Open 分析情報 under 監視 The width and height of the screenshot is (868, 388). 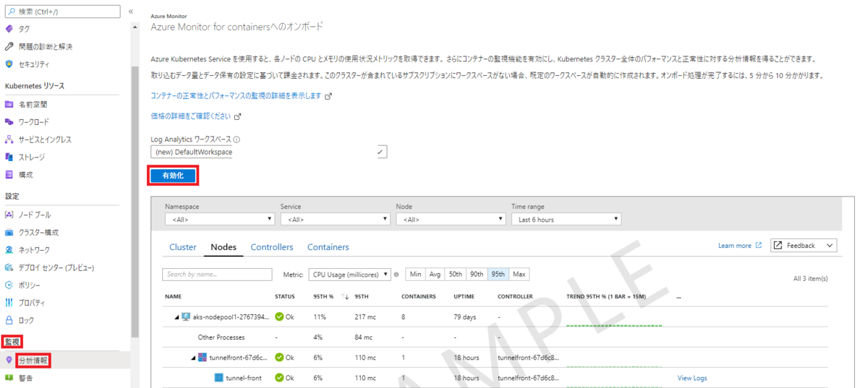(34, 360)
